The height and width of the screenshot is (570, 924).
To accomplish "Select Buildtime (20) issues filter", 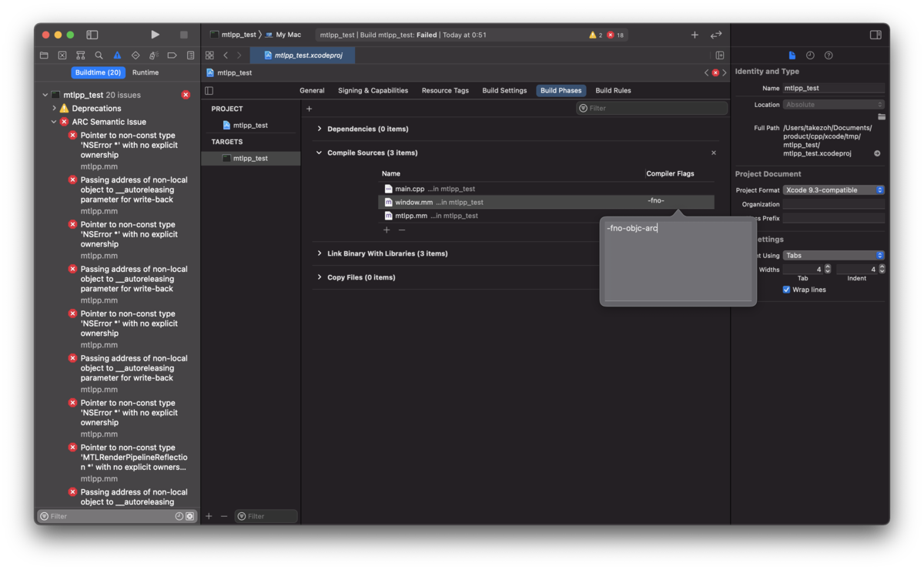I will pos(98,72).
